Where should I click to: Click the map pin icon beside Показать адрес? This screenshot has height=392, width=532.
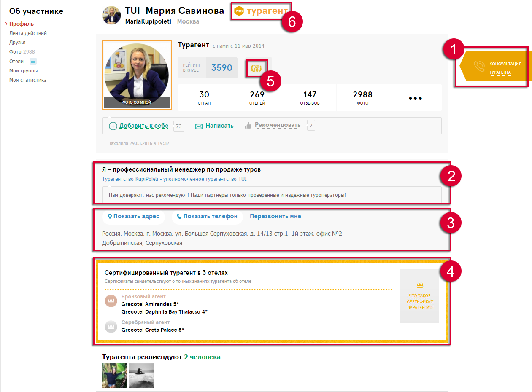[110, 216]
